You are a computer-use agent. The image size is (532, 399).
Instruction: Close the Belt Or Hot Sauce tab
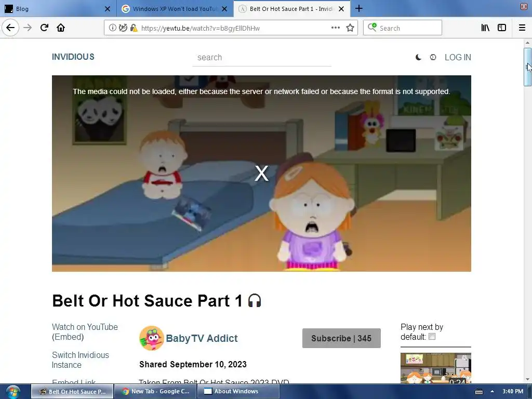[341, 9]
